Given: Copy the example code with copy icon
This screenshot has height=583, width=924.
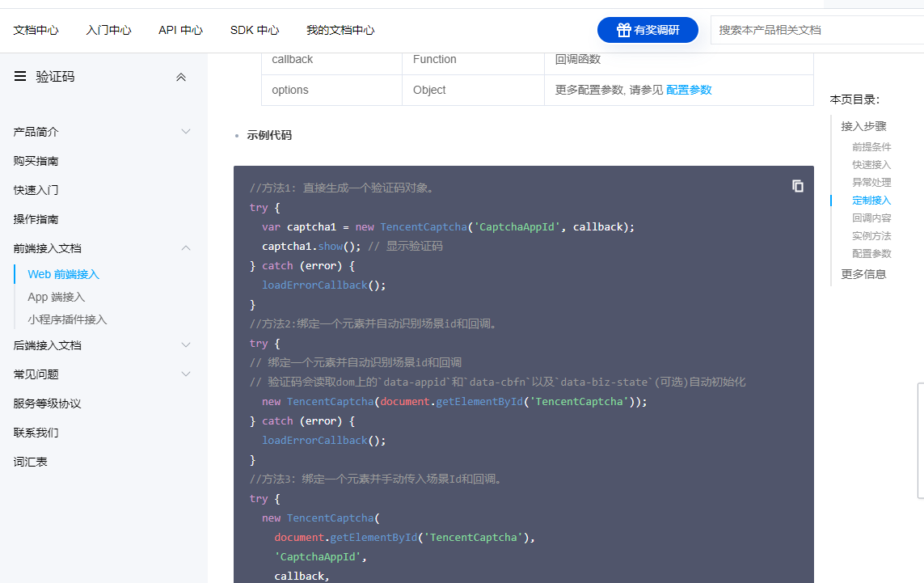Looking at the screenshot, I should coord(797,186).
